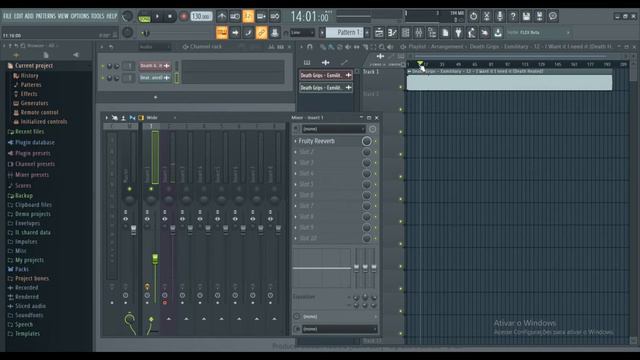Open the Browser view icon

pos(432,33)
